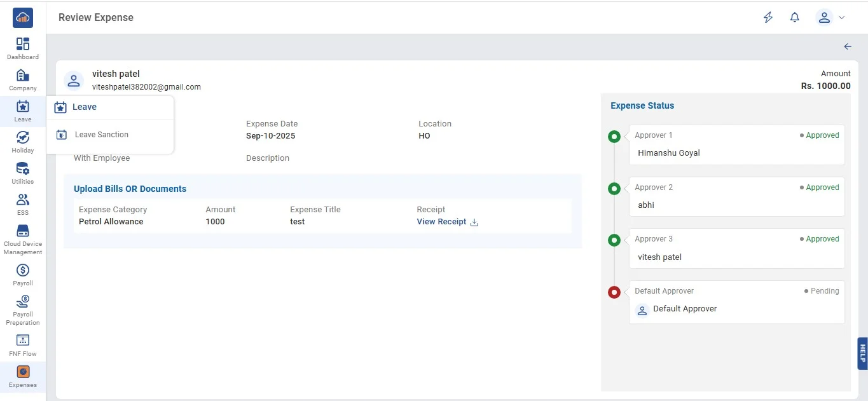Click the lightning quick actions icon
This screenshot has height=401, width=868.
[x=768, y=18]
